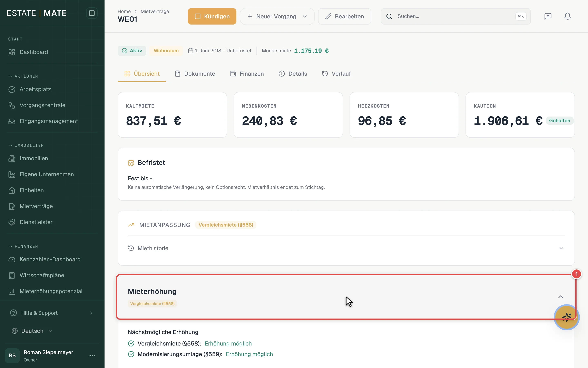This screenshot has width=588, height=368.
Task: Click the search magnifier icon
Action: (x=389, y=16)
